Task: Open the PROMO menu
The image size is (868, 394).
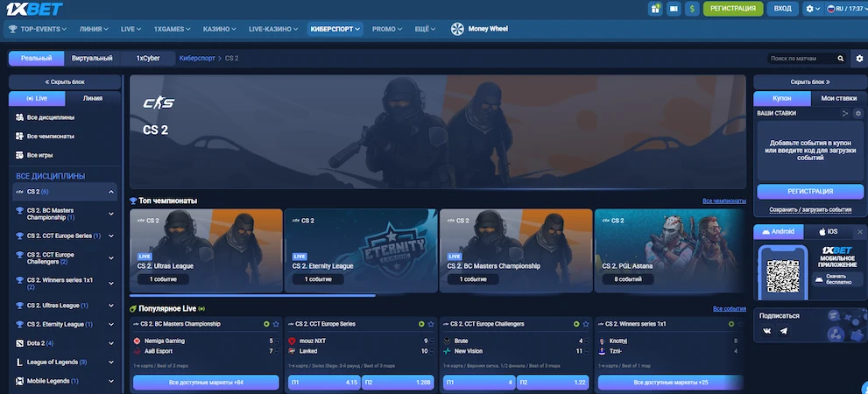Action: click(x=387, y=29)
